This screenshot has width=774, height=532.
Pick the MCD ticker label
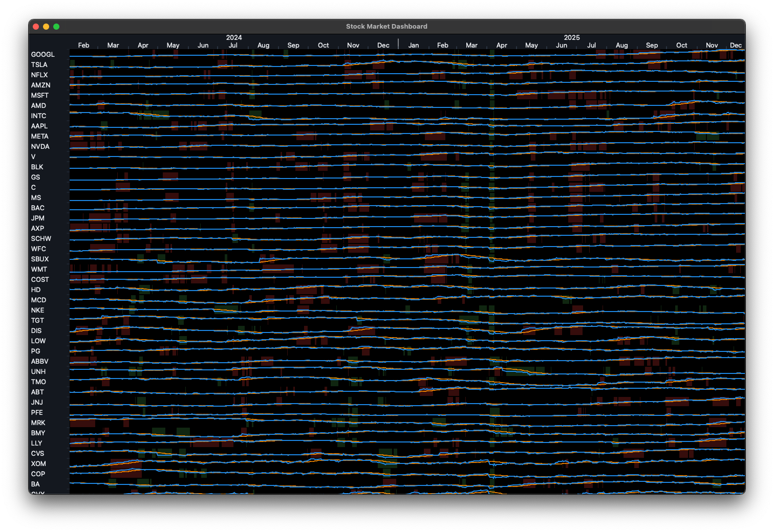click(x=38, y=300)
